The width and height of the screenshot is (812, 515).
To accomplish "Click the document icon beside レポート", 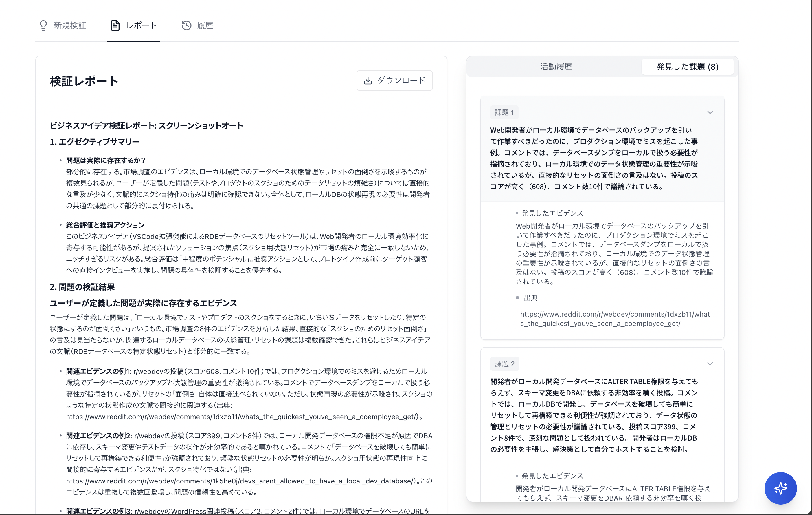I will pyautogui.click(x=115, y=25).
